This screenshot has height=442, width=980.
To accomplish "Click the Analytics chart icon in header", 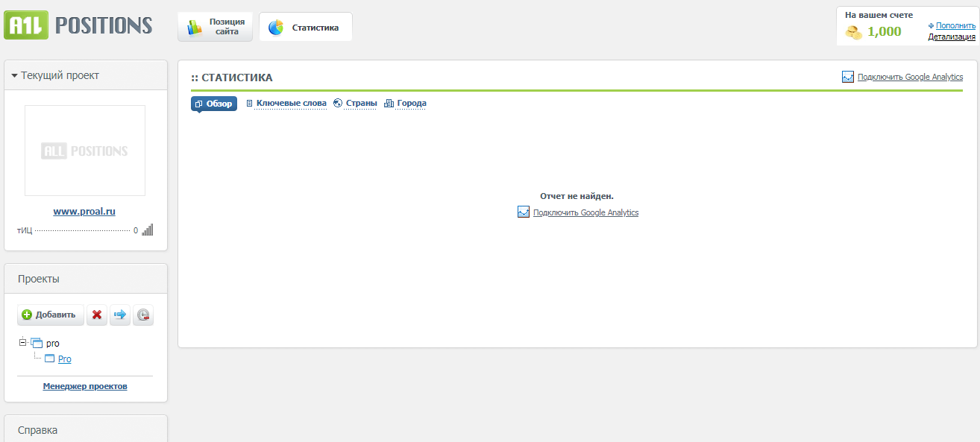I will point(848,77).
